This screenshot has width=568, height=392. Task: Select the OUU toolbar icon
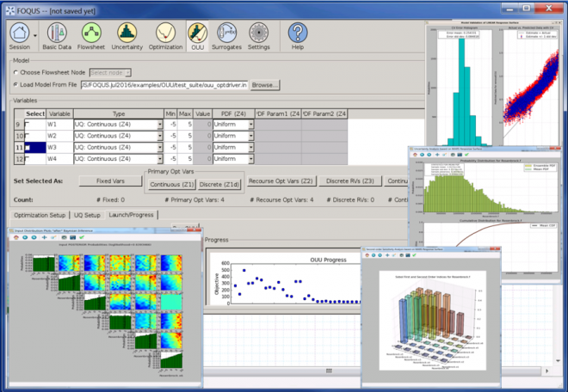click(197, 36)
